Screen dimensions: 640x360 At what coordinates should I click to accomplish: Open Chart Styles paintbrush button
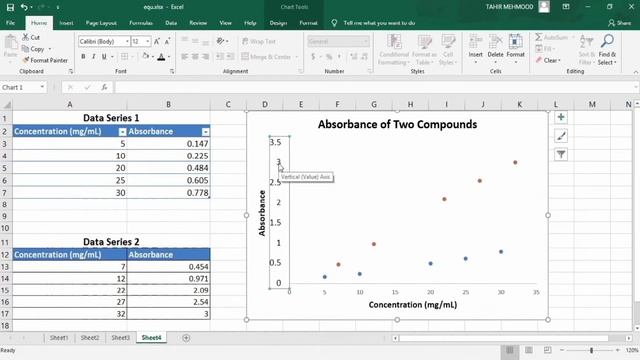pyautogui.click(x=561, y=136)
